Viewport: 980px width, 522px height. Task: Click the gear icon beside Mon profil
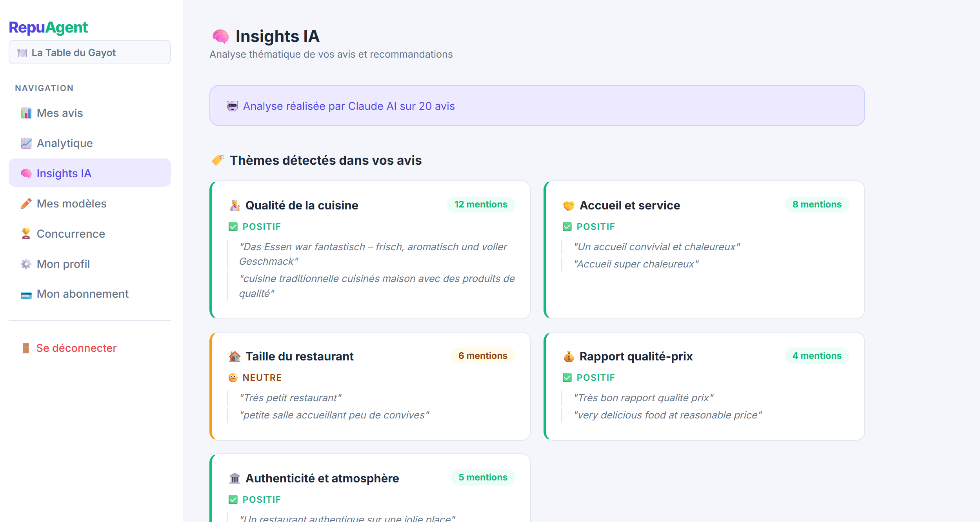point(26,264)
